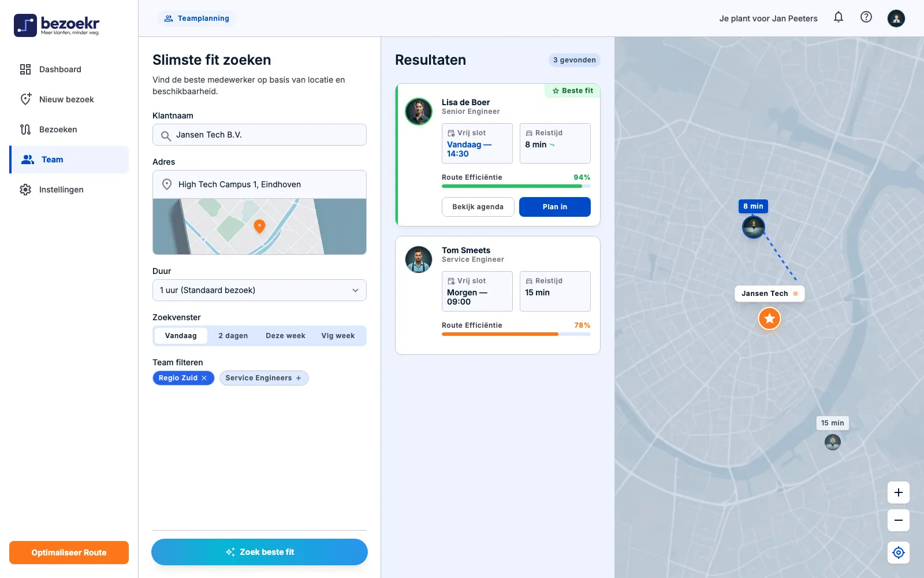Click the Klantnaam field Jansen Tech B.V.
Viewport: 924px width, 578px height.
(259, 135)
